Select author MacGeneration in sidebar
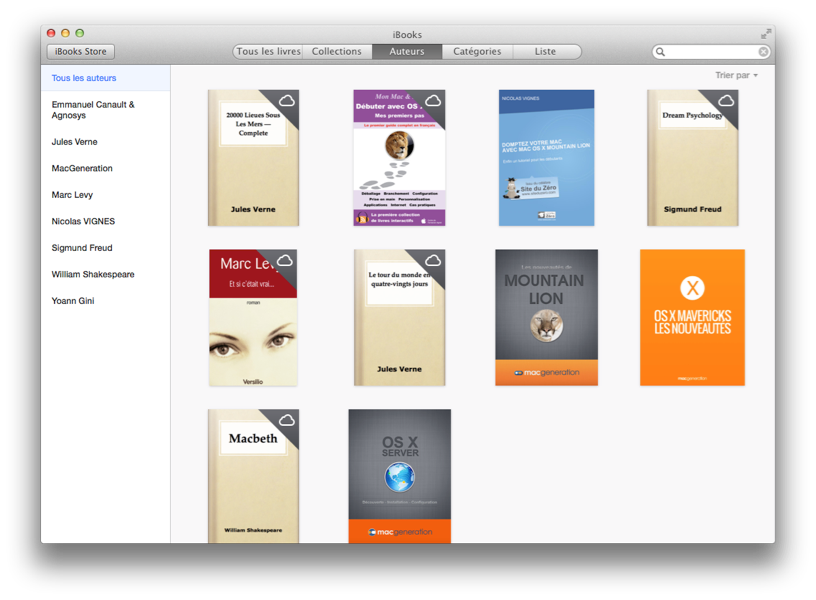The height and width of the screenshot is (600, 816). click(x=106, y=168)
